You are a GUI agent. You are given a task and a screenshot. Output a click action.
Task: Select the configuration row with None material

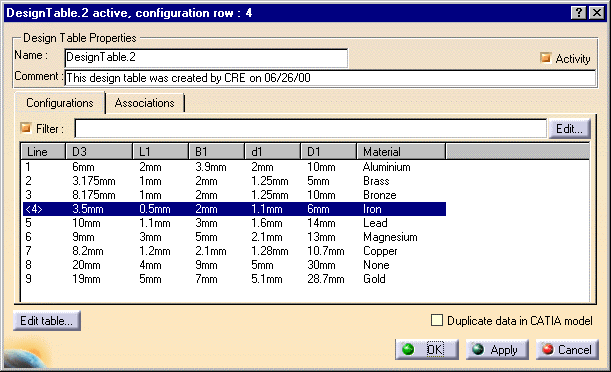point(234,265)
